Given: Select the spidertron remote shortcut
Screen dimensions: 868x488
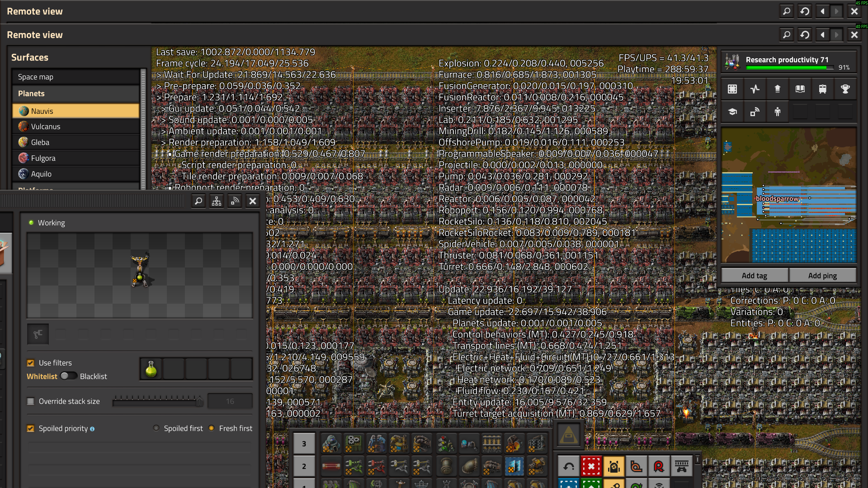Looking at the screenshot, I should 682,466.
